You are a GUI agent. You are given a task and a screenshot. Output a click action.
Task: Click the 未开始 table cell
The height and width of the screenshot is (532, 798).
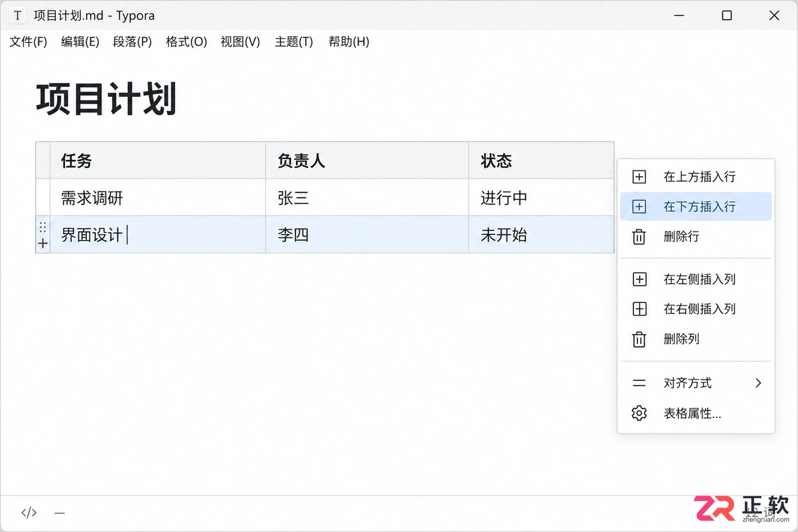tap(541, 234)
